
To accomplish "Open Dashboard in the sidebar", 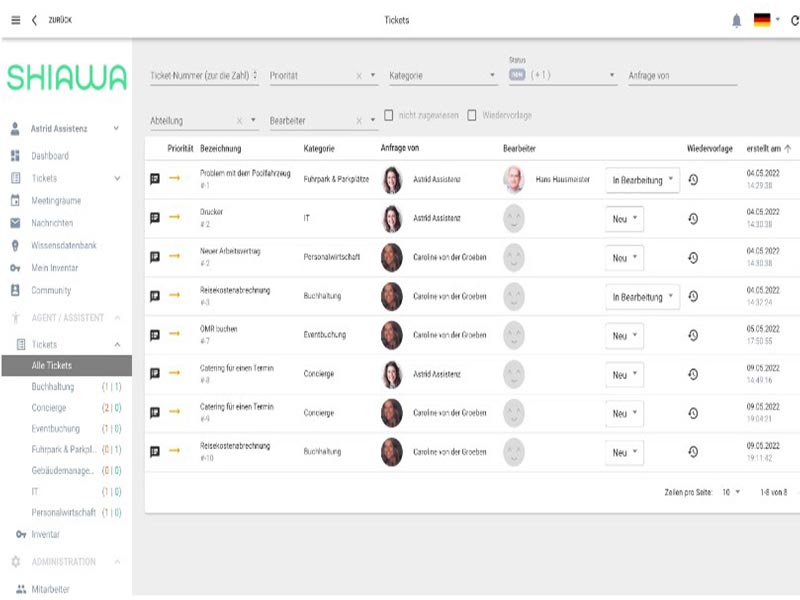I will click(50, 156).
